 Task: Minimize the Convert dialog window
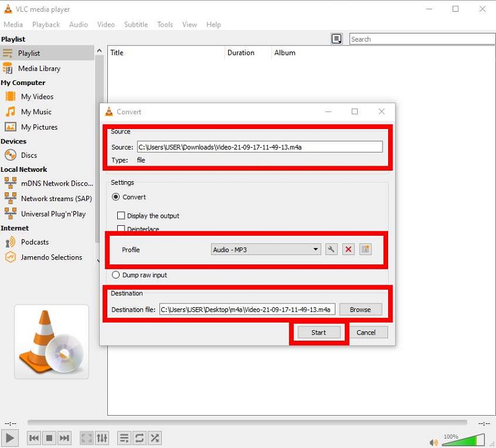(329, 112)
